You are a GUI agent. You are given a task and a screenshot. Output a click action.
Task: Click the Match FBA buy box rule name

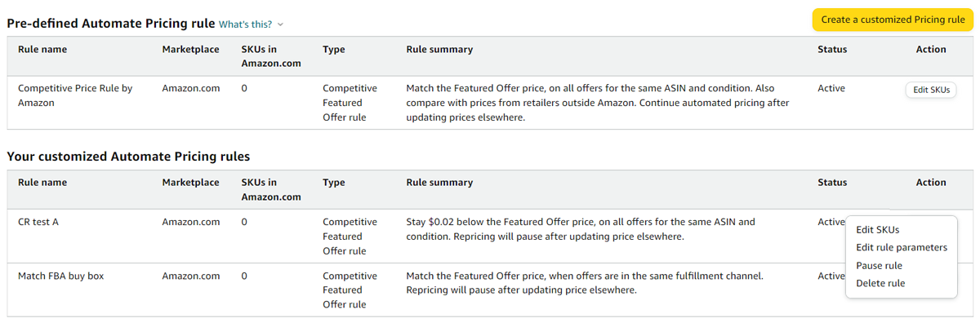coord(60,276)
